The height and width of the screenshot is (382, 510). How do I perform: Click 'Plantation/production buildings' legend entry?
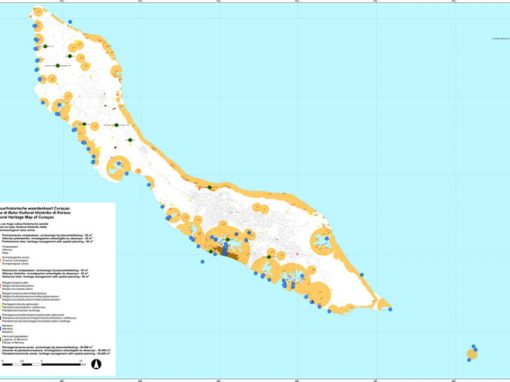click(21, 310)
